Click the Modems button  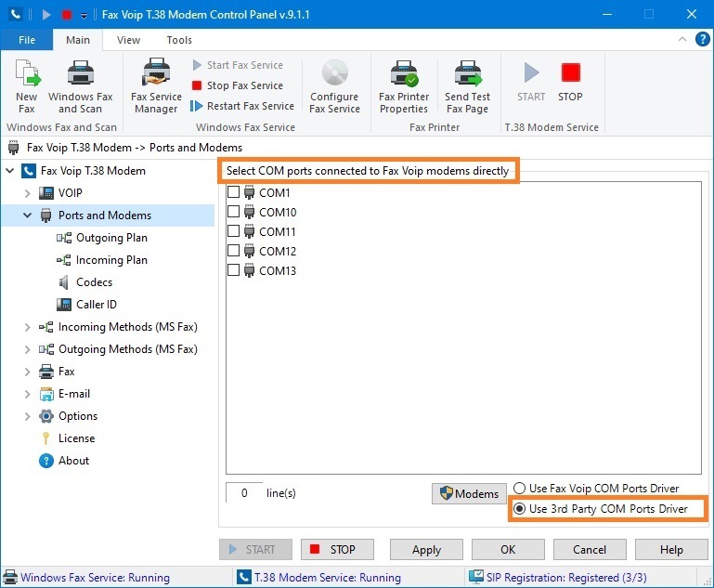click(x=469, y=494)
